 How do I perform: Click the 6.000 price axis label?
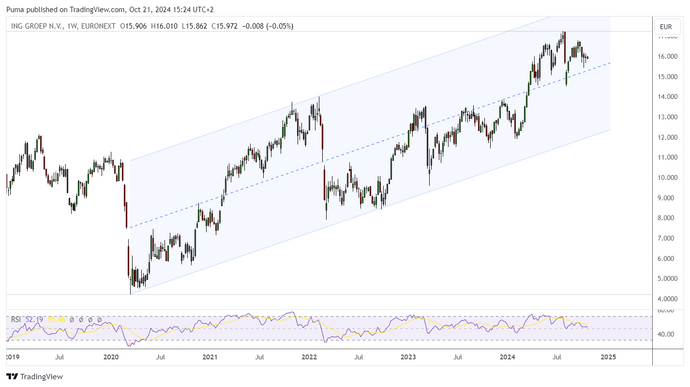point(667,258)
